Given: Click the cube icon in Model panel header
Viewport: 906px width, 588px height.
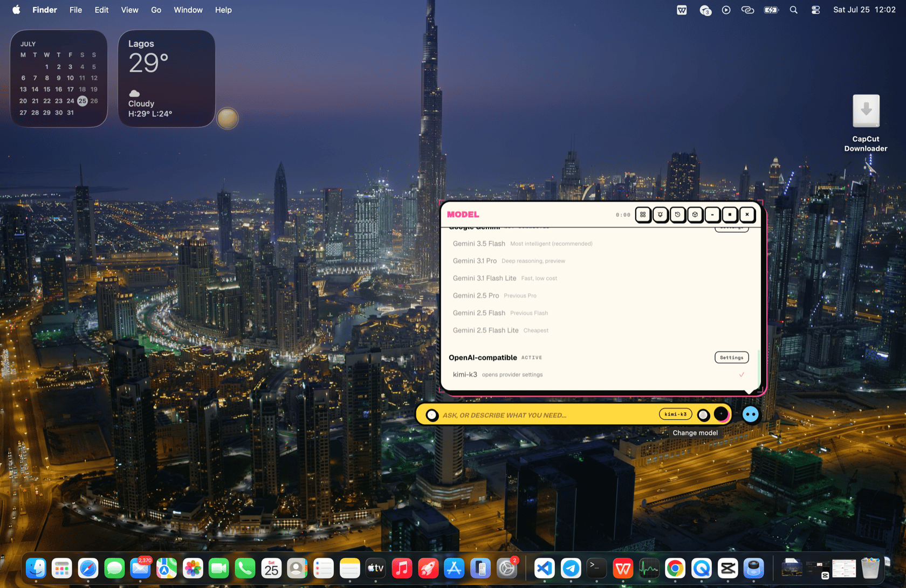Looking at the screenshot, I should pos(695,215).
